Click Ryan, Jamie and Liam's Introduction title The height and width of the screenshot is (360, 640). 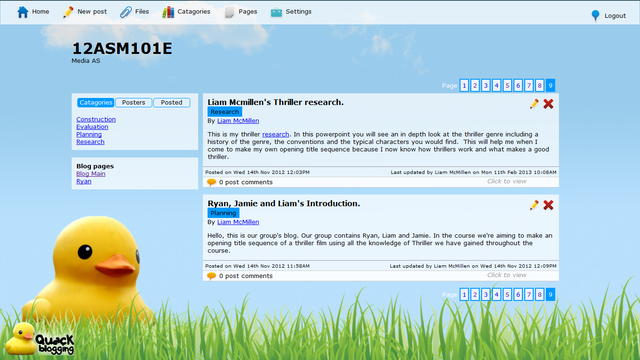coord(284,203)
